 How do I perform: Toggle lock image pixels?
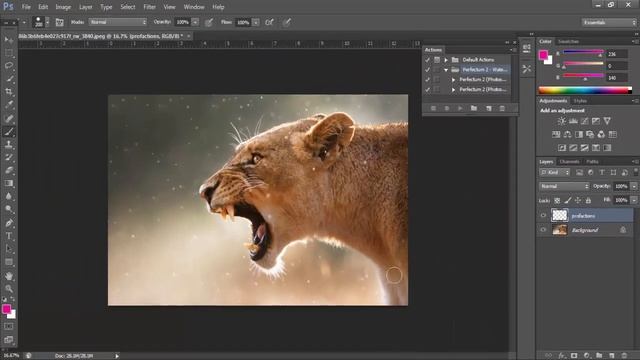[567, 200]
